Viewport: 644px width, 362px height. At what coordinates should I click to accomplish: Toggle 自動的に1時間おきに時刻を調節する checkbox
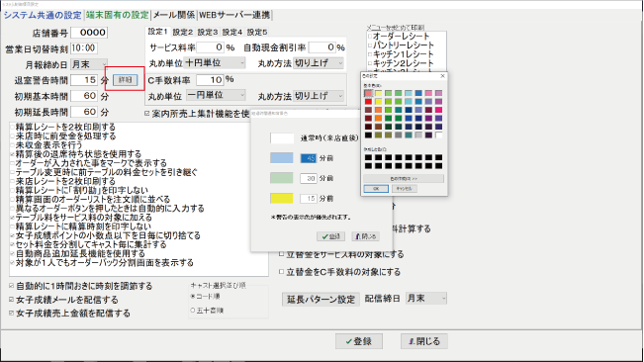(x=12, y=286)
